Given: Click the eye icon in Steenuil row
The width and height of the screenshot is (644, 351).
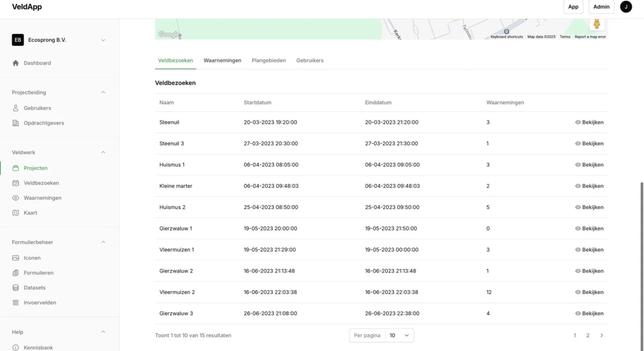Looking at the screenshot, I should (x=578, y=122).
